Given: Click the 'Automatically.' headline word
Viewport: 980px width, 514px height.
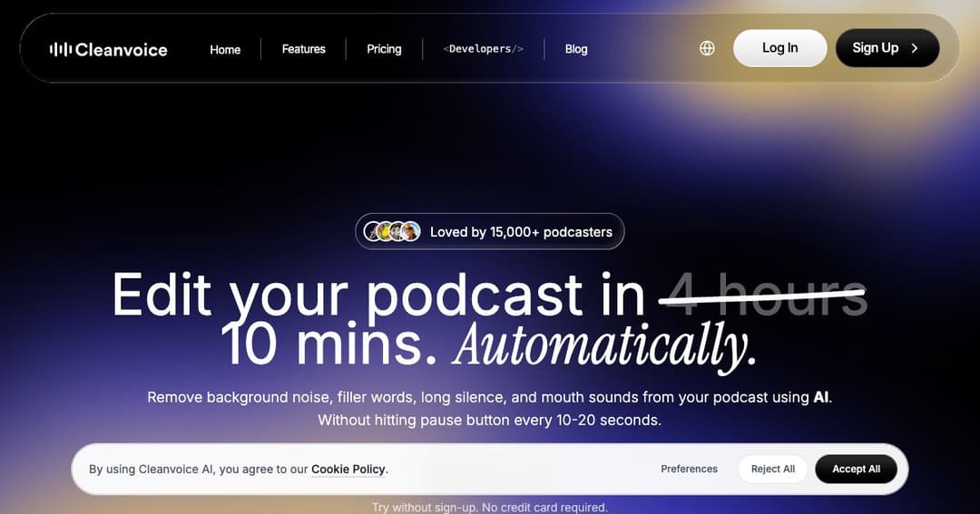Looking at the screenshot, I should (x=603, y=346).
